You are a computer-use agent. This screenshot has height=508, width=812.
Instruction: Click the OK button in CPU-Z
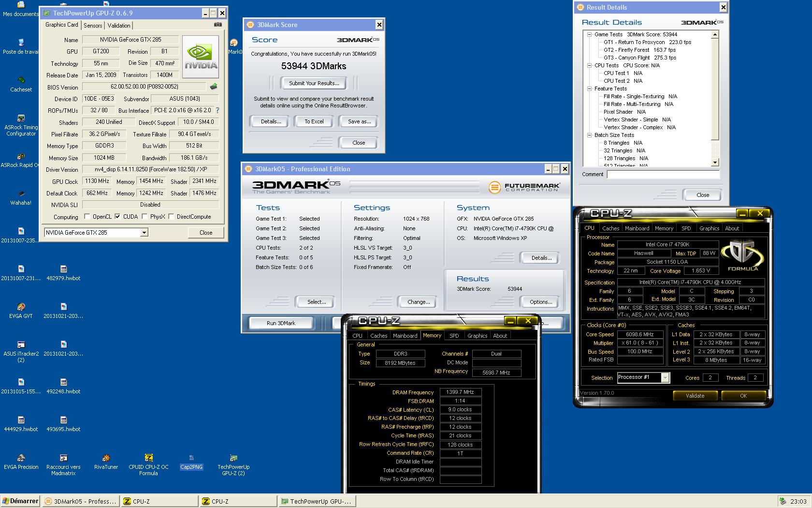tap(743, 396)
